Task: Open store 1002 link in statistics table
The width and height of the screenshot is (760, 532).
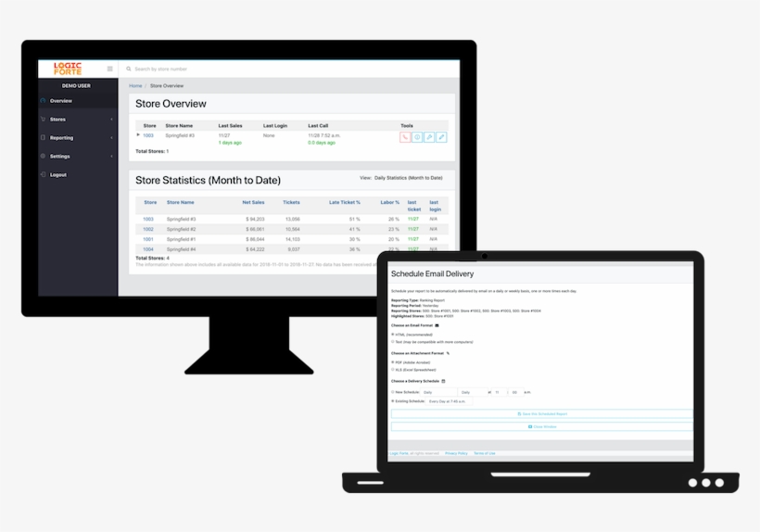Action: point(148,229)
